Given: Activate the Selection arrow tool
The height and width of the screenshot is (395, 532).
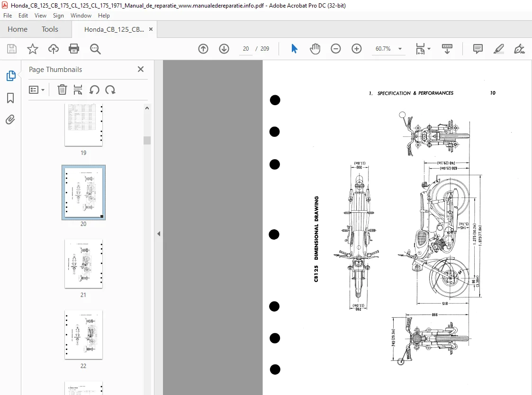Looking at the screenshot, I should click(x=294, y=49).
